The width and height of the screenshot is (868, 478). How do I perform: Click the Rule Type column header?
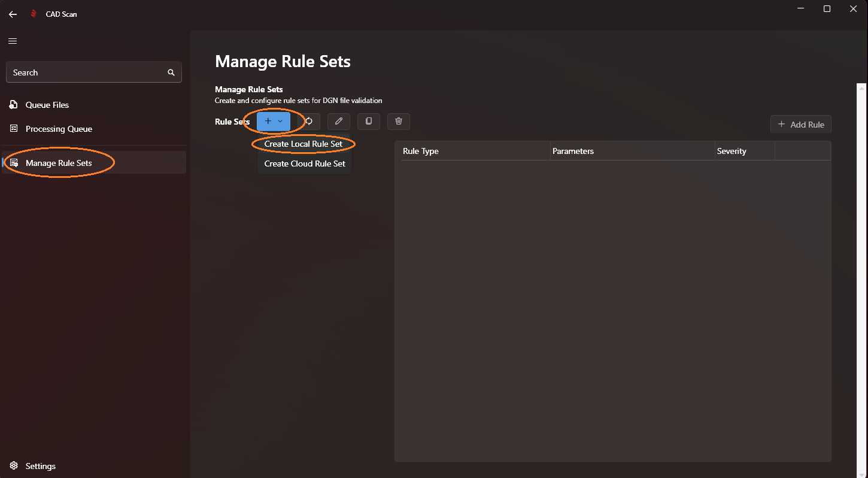[x=421, y=151]
